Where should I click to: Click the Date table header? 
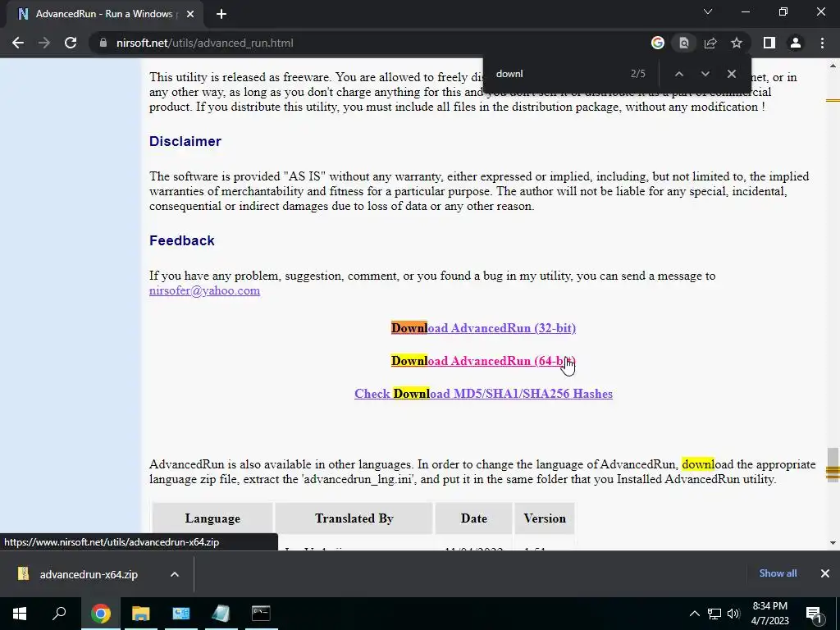click(474, 518)
